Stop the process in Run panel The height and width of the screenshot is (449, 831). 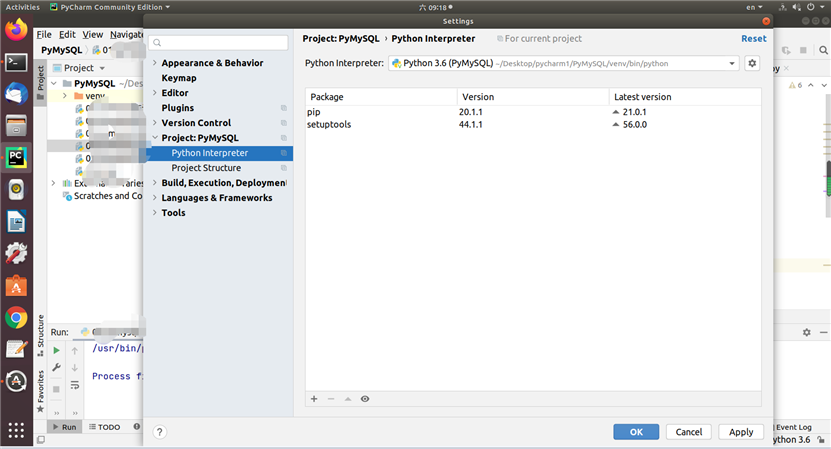coord(56,389)
